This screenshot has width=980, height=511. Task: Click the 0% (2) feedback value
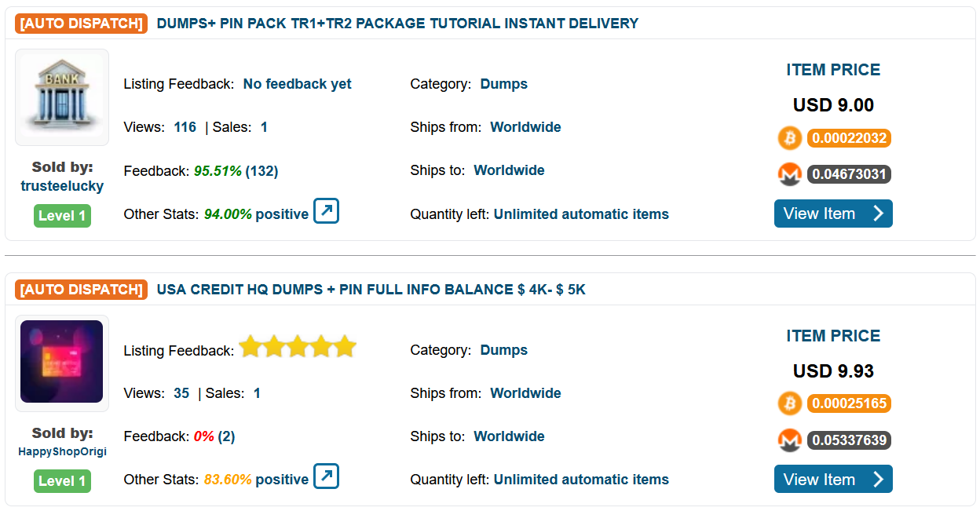tap(214, 436)
